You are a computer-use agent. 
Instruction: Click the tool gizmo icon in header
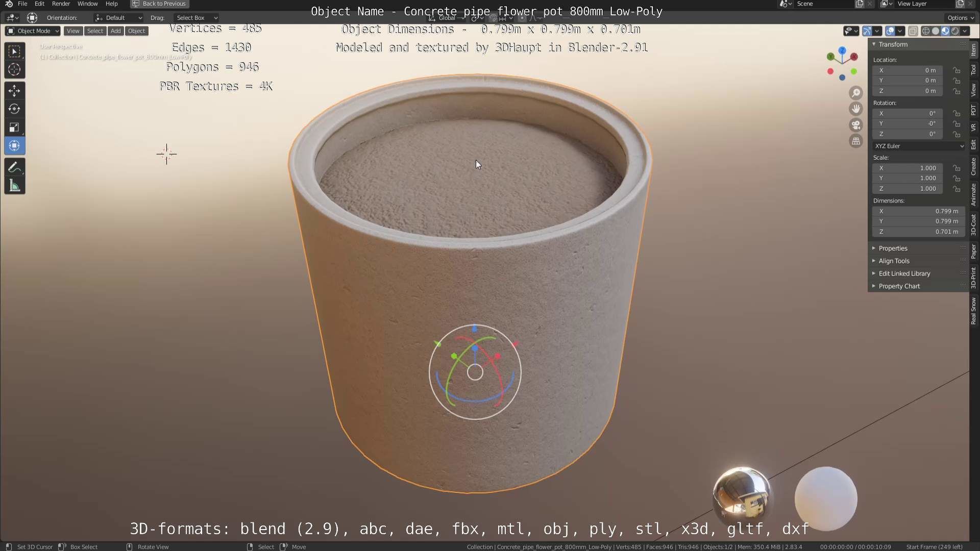click(x=32, y=18)
